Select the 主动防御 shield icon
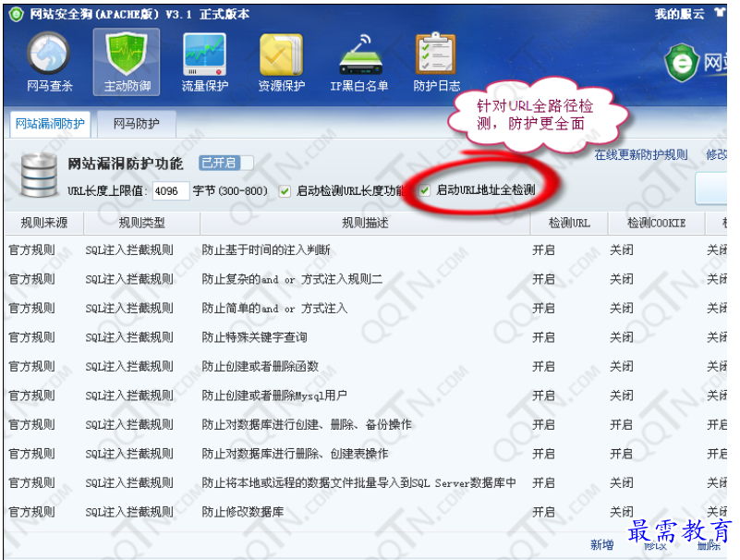The image size is (740, 560). click(127, 62)
